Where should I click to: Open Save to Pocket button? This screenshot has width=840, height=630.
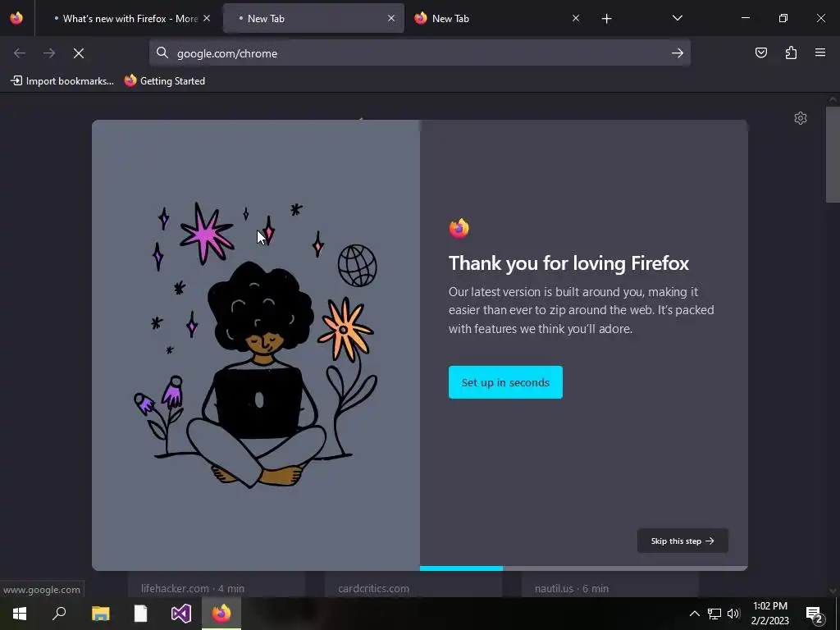pos(760,52)
